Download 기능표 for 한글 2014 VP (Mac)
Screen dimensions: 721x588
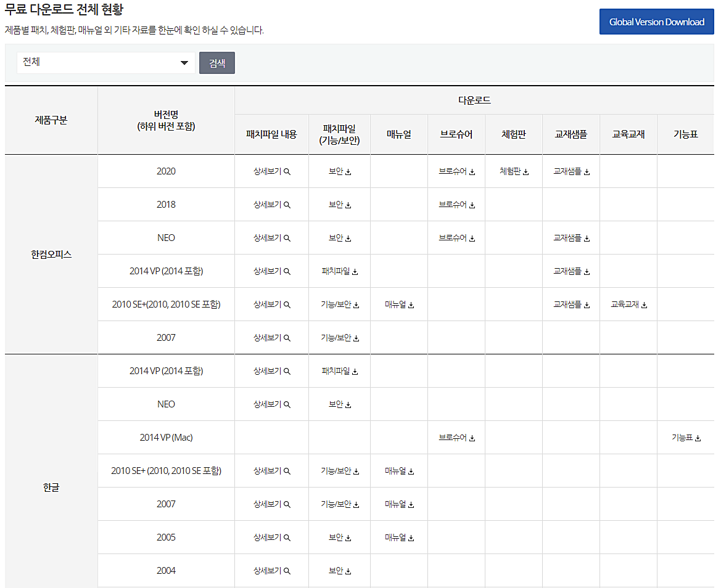pyautogui.click(x=686, y=438)
